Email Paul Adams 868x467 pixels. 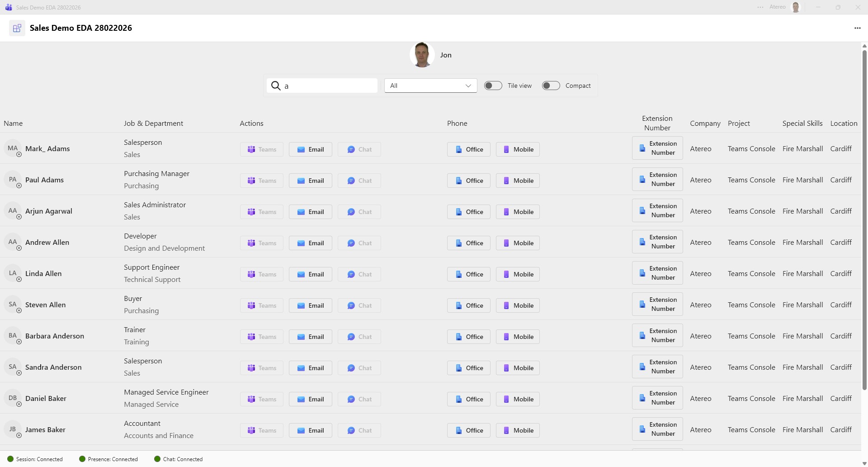310,181
